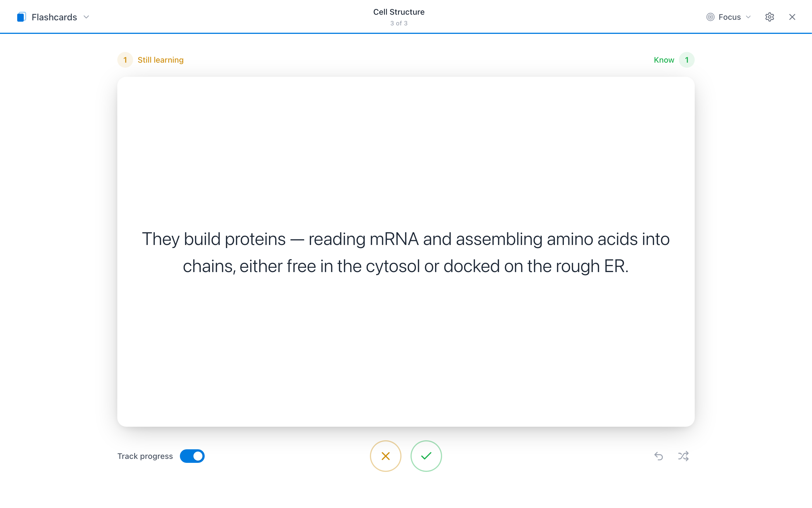Click the '3 of 3' card counter

click(399, 23)
